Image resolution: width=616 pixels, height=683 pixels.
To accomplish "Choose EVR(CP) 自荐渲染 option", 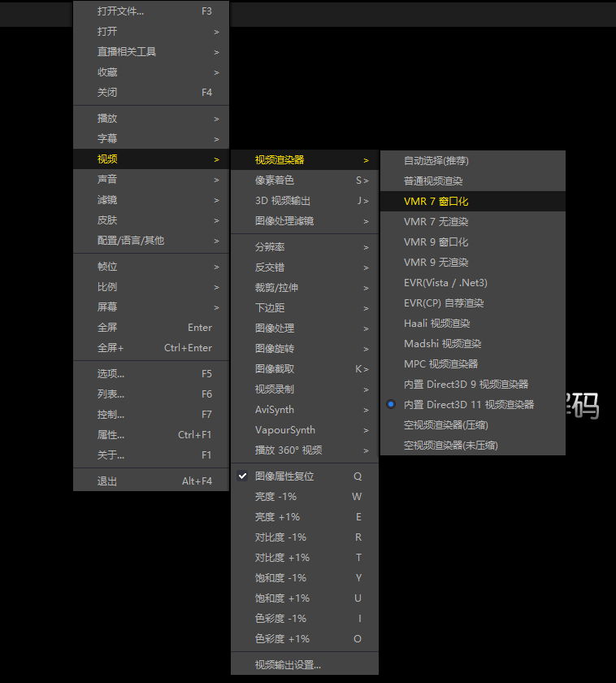I will coord(444,303).
